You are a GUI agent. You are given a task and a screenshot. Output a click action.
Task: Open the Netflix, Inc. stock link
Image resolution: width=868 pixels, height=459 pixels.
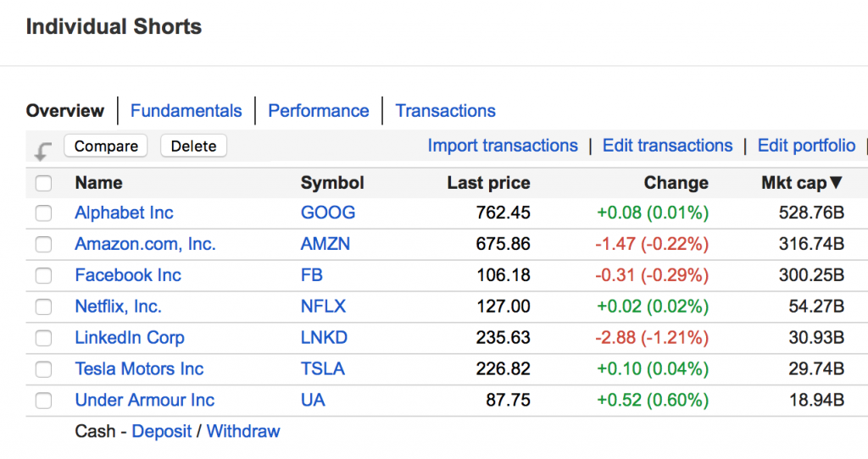click(118, 307)
